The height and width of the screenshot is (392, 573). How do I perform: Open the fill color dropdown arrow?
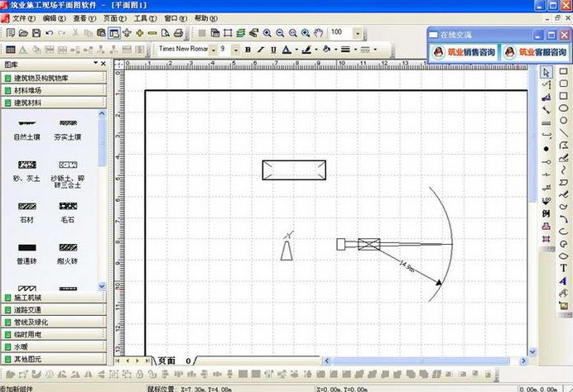[x=335, y=50]
